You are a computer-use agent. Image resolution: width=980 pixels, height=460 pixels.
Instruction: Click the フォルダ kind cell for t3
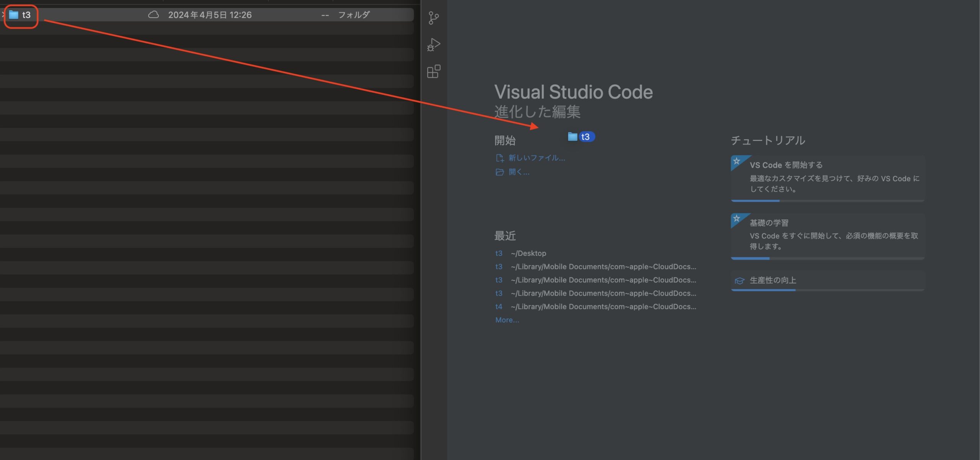354,15
